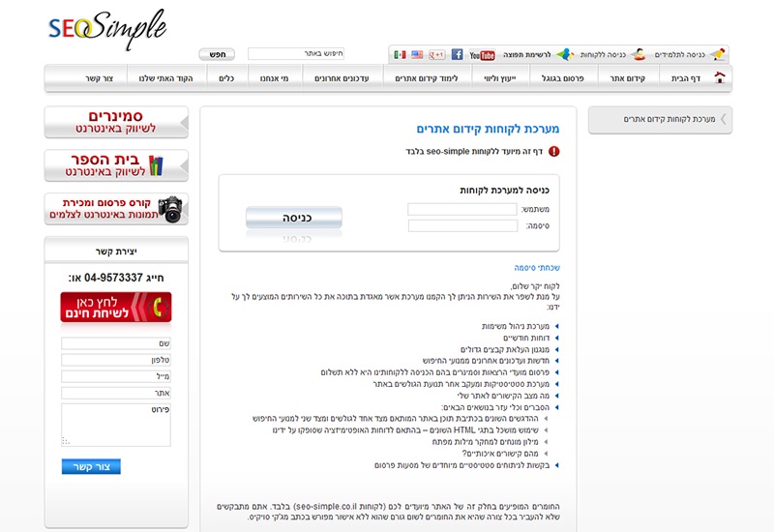Focus the סיסמה password field
Screen dimensions: 774x532
click(461, 225)
